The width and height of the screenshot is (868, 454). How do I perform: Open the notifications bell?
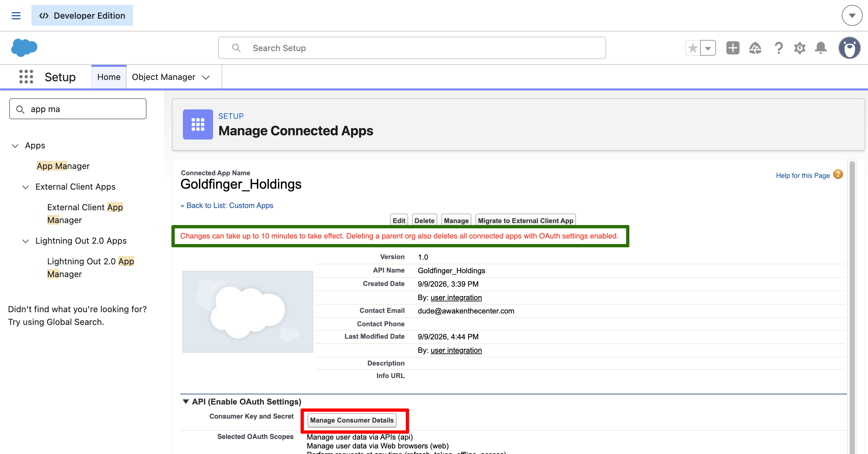tap(820, 48)
